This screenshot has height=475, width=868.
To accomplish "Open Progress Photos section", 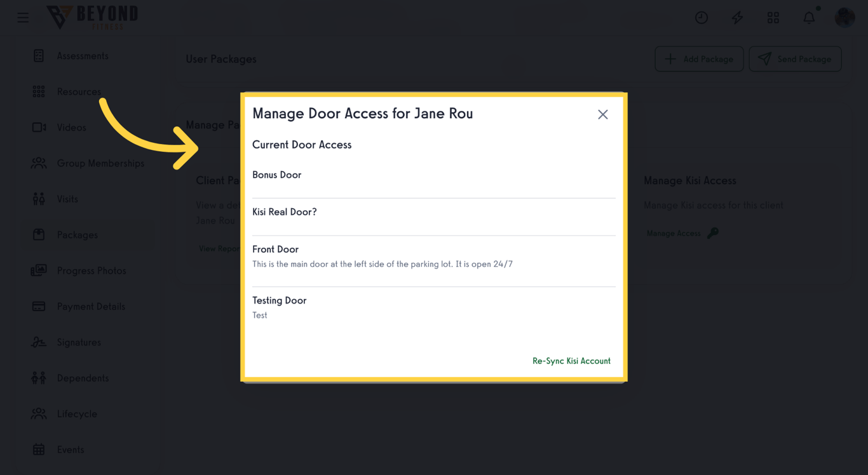I will click(x=92, y=271).
